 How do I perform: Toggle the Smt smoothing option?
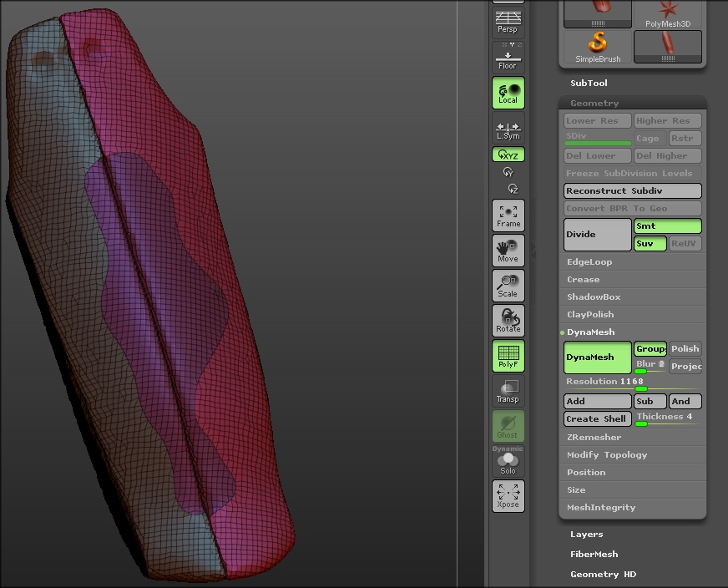point(668,226)
